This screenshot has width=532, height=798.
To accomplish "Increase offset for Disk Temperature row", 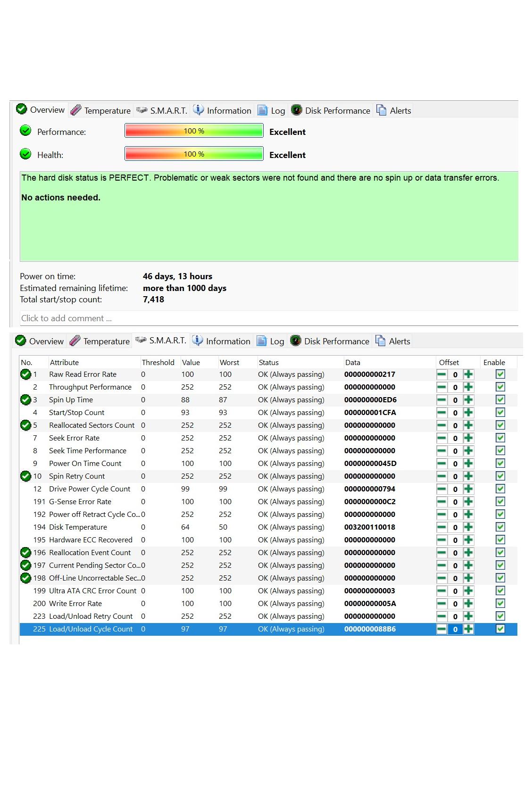I will [x=468, y=527].
